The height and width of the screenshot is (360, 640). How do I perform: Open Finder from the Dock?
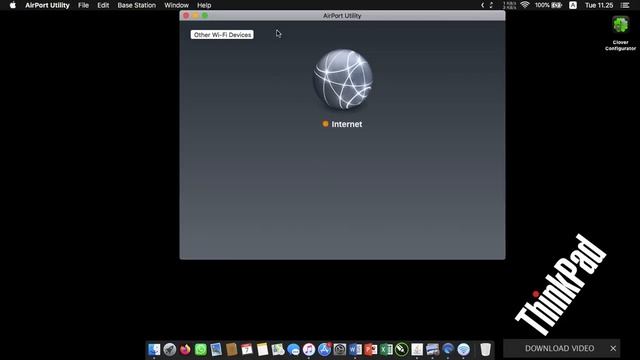click(x=154, y=349)
